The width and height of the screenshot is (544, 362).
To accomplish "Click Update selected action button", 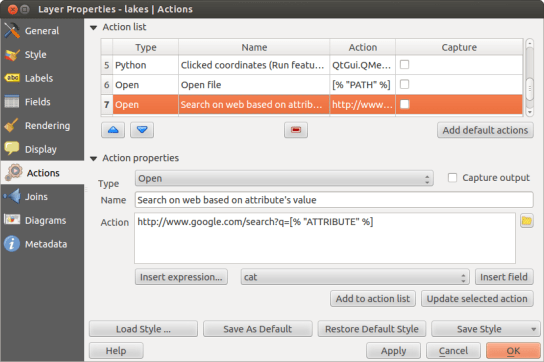I will click(x=477, y=299).
